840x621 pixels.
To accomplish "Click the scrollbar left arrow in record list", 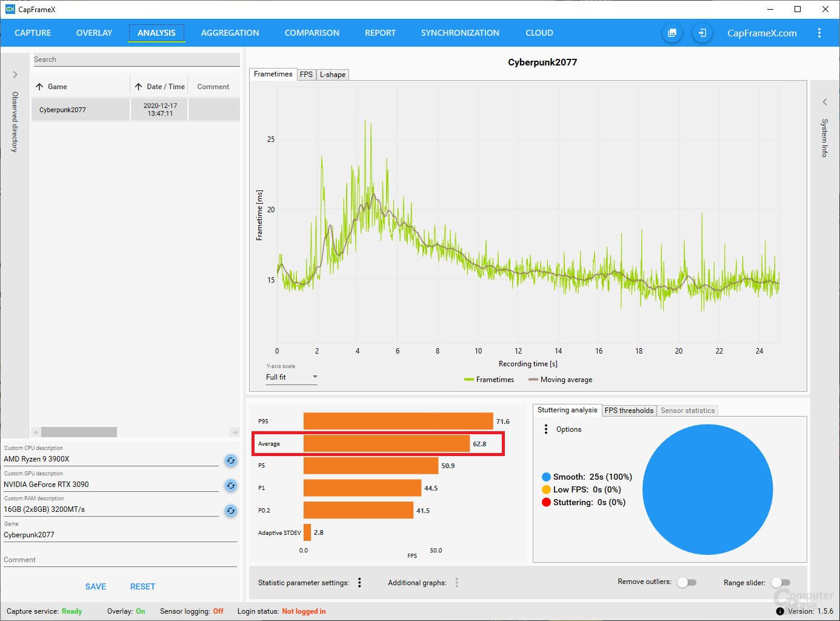I will [36, 432].
